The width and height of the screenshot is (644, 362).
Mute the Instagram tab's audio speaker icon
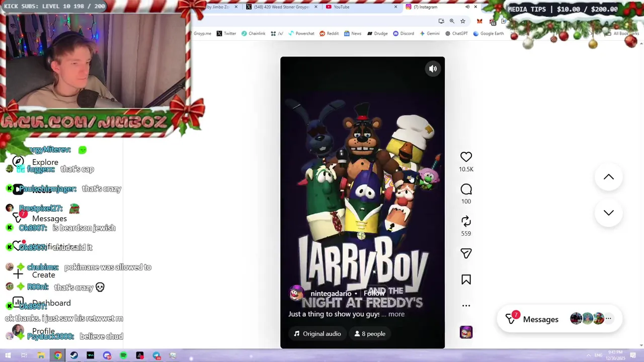point(467,7)
